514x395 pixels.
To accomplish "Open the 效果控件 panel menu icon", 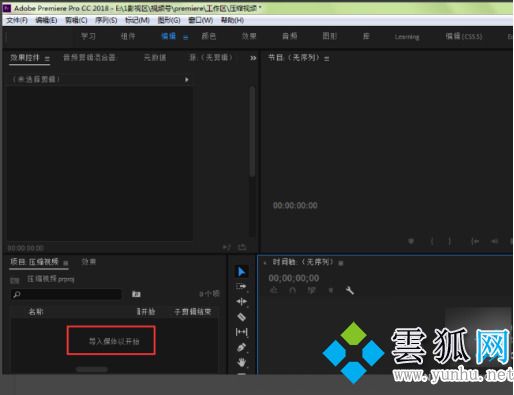I will coord(47,59).
